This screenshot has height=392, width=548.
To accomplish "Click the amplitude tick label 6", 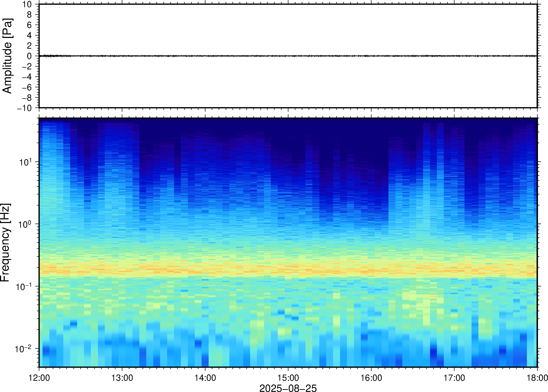I will [x=30, y=25].
